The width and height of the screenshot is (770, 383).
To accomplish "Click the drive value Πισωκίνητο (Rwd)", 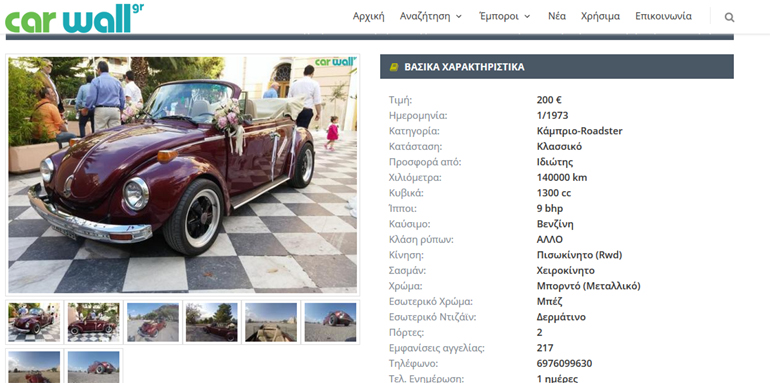I will tap(579, 255).
